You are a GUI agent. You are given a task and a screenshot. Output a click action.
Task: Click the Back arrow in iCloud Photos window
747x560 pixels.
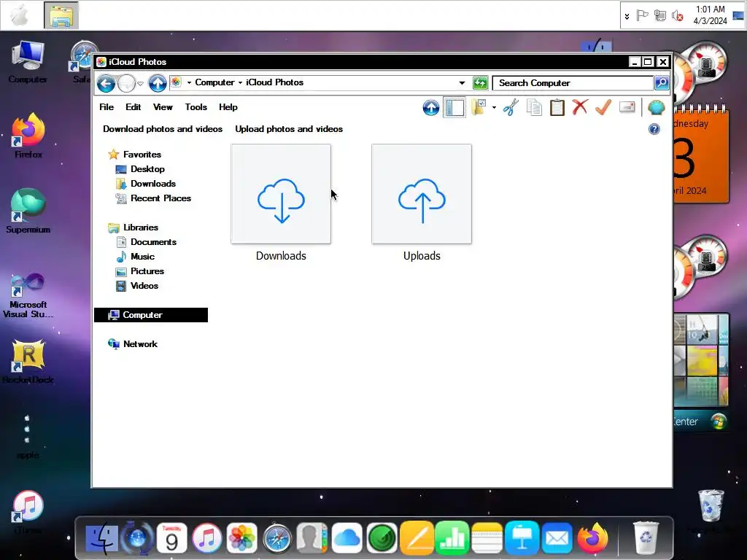click(106, 84)
